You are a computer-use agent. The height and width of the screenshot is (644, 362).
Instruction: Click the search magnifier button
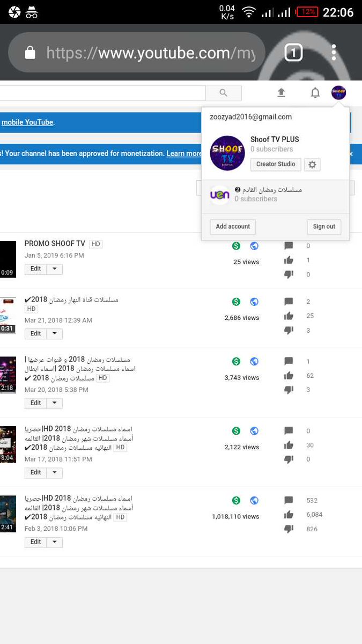(x=224, y=93)
